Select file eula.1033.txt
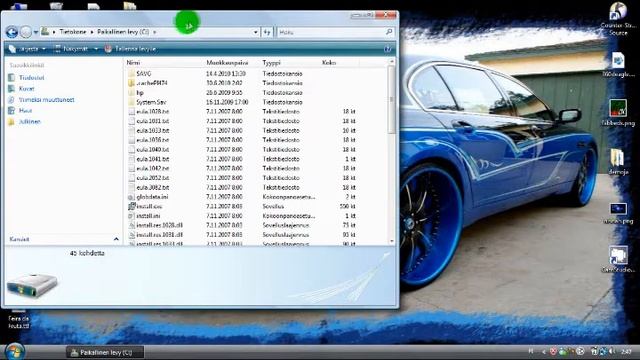Image resolution: width=640 pixels, height=360 pixels. (x=153, y=131)
